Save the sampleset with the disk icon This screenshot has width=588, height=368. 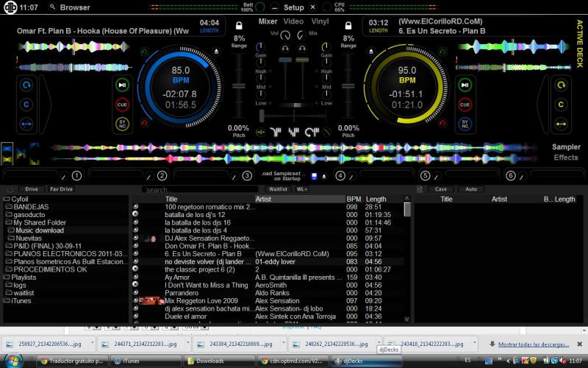click(x=314, y=176)
